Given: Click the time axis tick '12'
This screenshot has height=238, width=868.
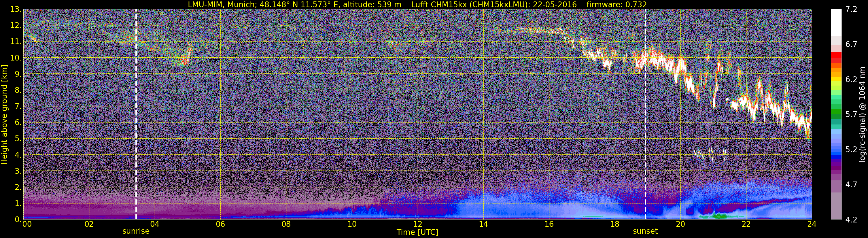Looking at the screenshot, I should pyautogui.click(x=417, y=224).
